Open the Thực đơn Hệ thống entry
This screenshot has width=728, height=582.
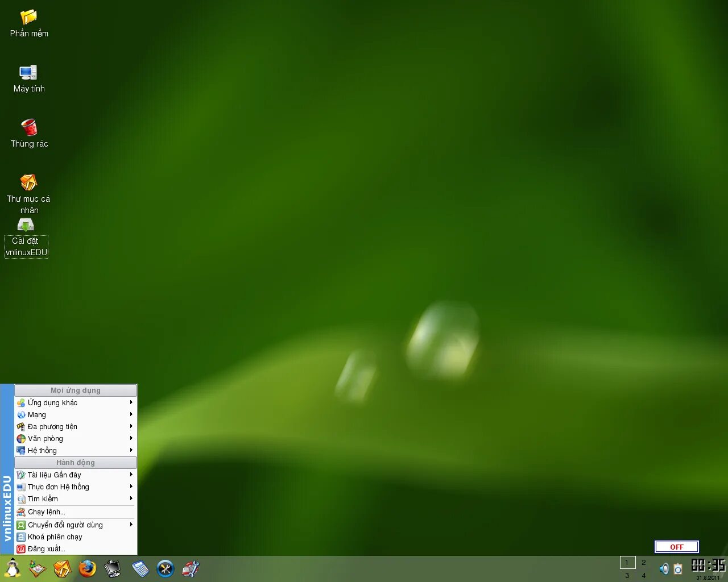coord(76,487)
